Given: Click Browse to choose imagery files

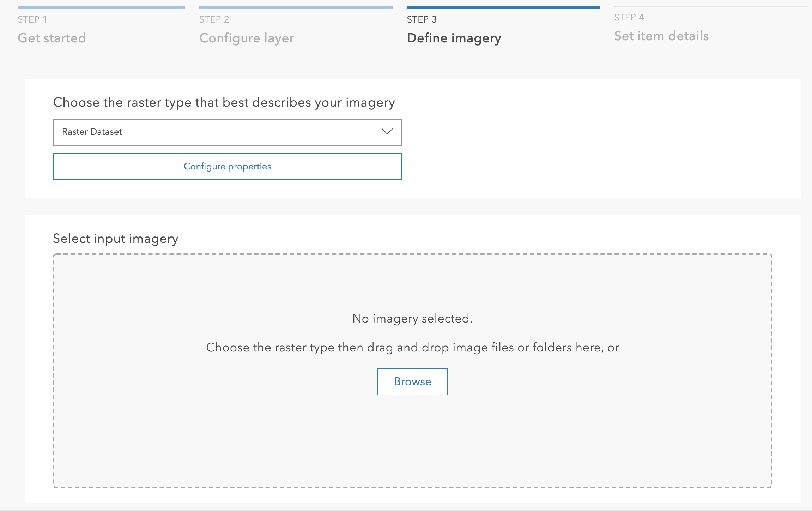Looking at the screenshot, I should coord(412,381).
